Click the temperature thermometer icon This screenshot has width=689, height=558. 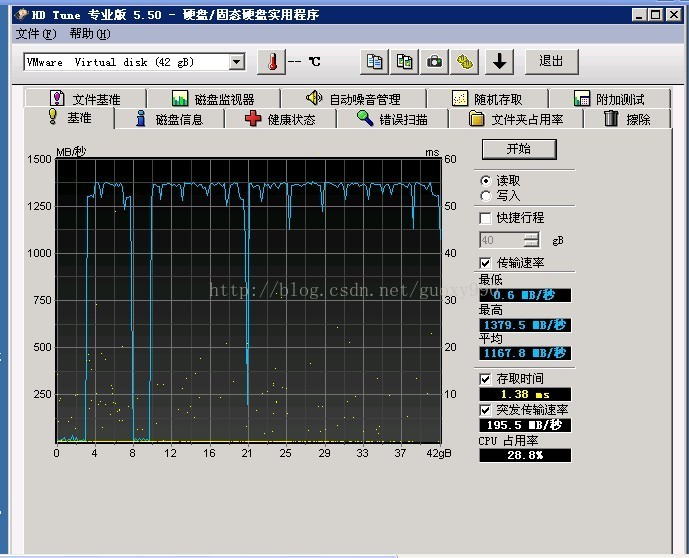click(x=271, y=62)
